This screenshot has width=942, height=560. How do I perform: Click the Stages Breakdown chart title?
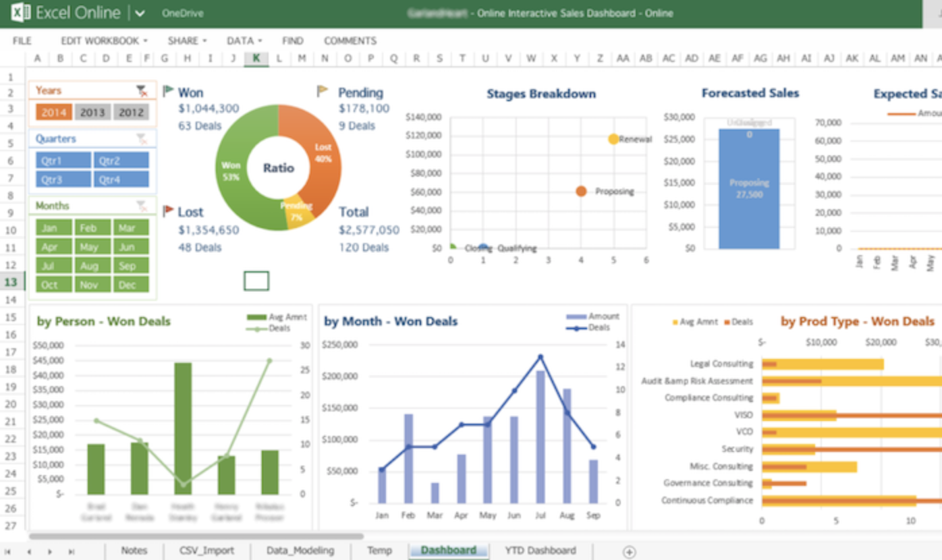click(541, 94)
